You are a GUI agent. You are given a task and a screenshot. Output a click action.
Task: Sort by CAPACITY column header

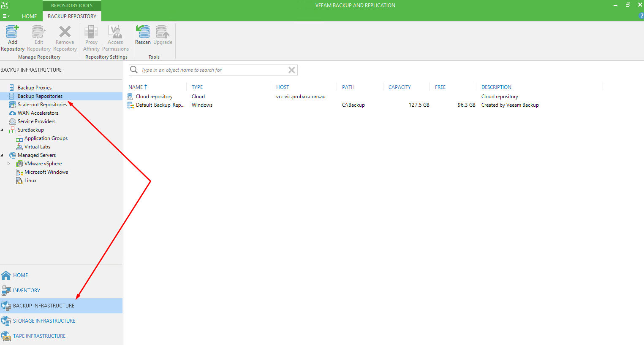point(399,87)
